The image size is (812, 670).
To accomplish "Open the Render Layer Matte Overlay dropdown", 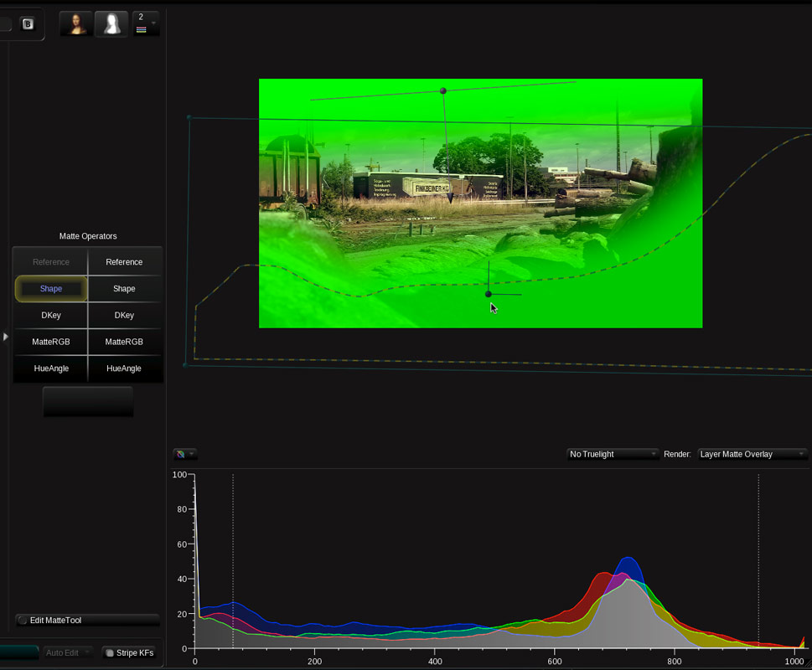I will (752, 454).
